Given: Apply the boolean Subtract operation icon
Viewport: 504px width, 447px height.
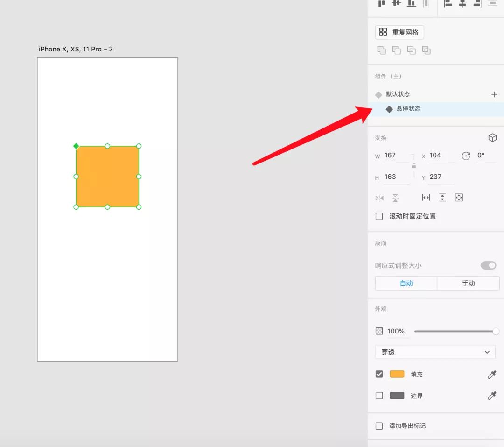Looking at the screenshot, I should tap(396, 50).
